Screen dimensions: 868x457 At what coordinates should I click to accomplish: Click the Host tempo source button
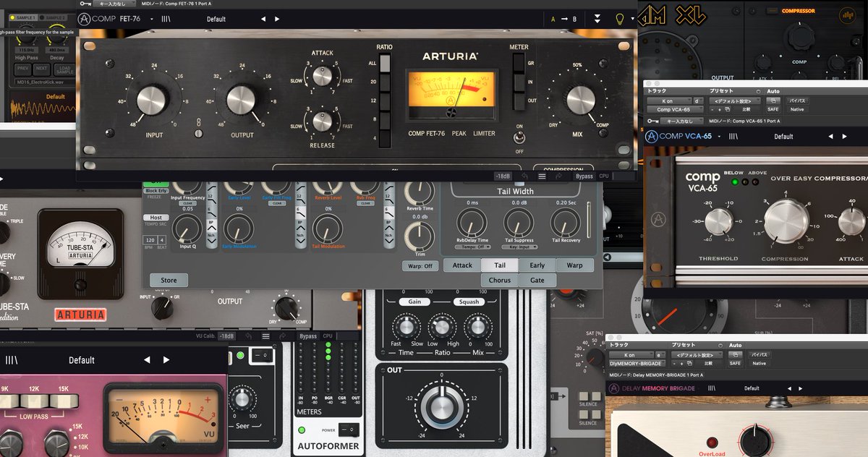tap(156, 218)
